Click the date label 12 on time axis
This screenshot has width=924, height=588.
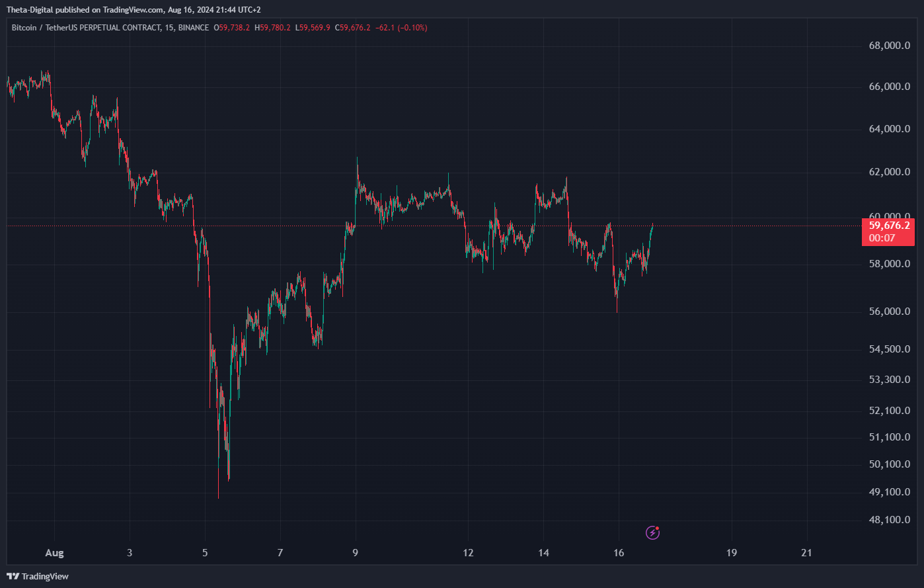(x=468, y=552)
